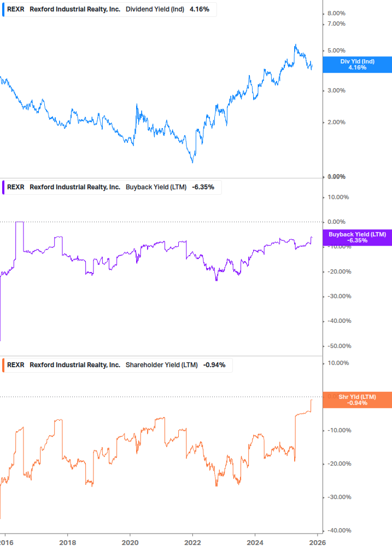Click Rexford Industrial Realty, Inc. in Shareholder Yield legend

[x=75, y=365]
